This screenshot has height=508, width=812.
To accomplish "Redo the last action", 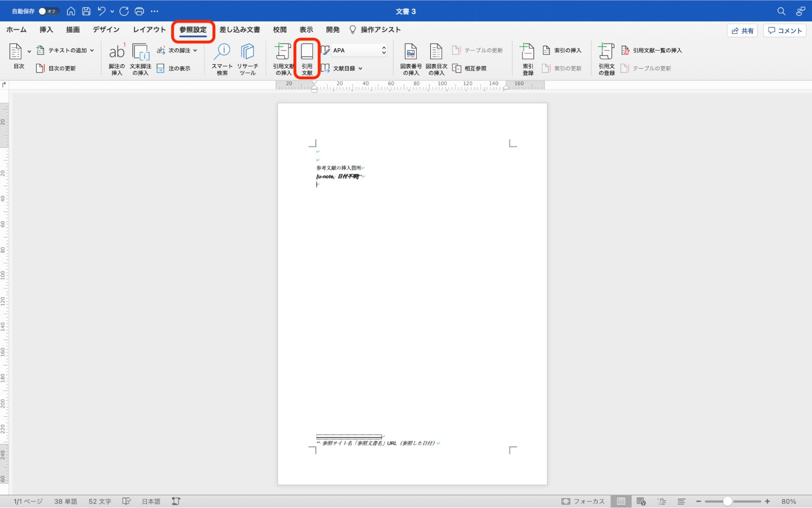I will (124, 11).
